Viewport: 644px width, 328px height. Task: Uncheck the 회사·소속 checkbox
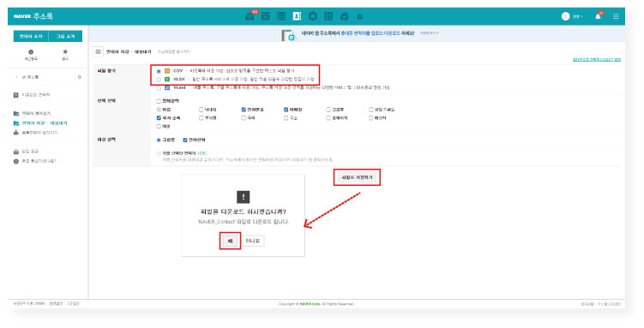159,118
